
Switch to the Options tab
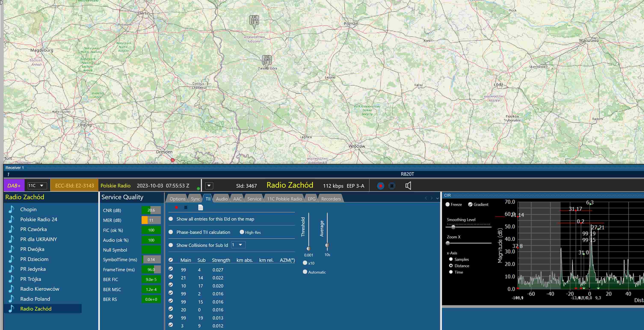click(x=178, y=199)
